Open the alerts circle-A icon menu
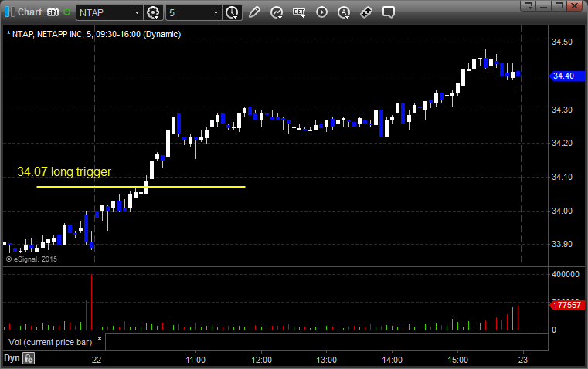588x369 pixels. coord(344,12)
